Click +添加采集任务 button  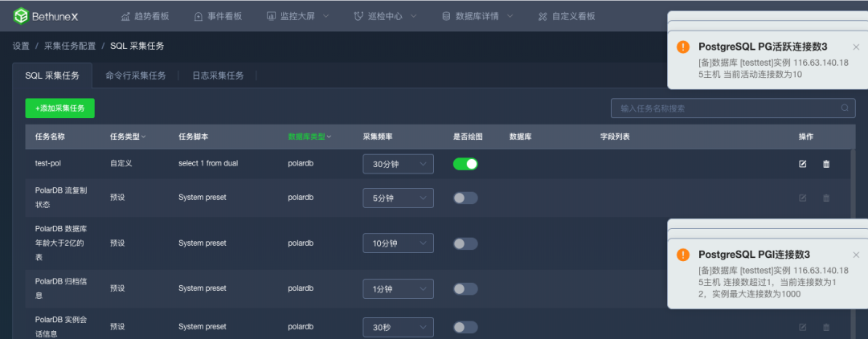tap(59, 108)
